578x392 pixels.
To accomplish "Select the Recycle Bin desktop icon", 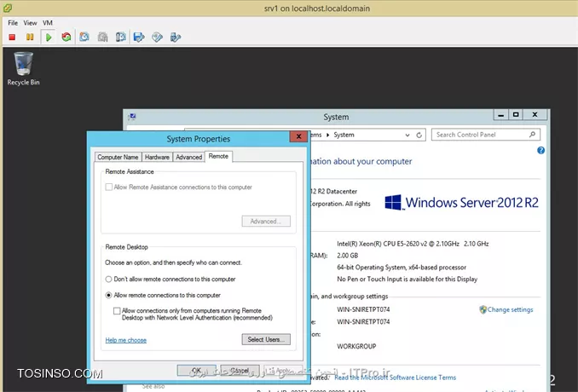I will click(x=23, y=69).
